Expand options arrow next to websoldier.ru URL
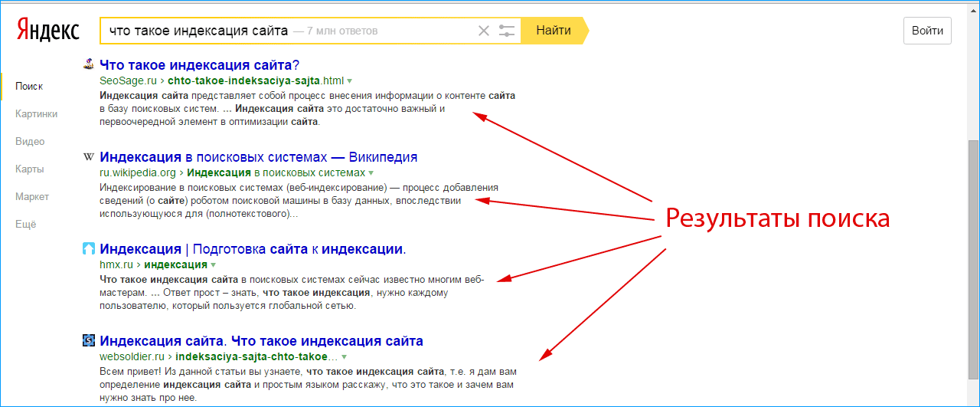This screenshot has width=980, height=407. [345, 357]
